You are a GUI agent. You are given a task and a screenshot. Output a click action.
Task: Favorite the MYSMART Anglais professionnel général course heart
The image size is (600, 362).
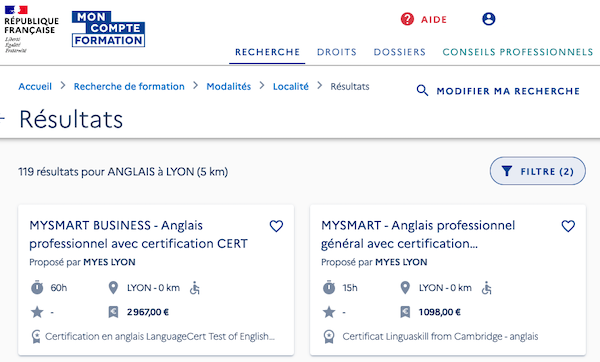568,226
